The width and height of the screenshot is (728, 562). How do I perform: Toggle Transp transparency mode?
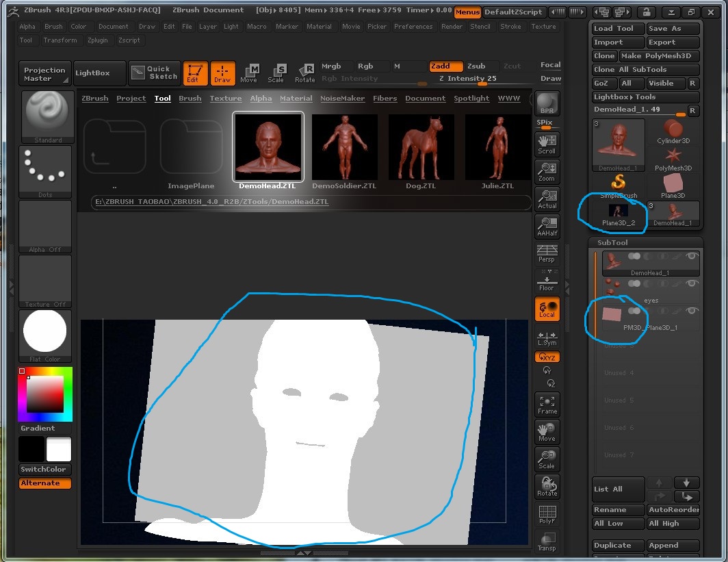pyautogui.click(x=547, y=541)
